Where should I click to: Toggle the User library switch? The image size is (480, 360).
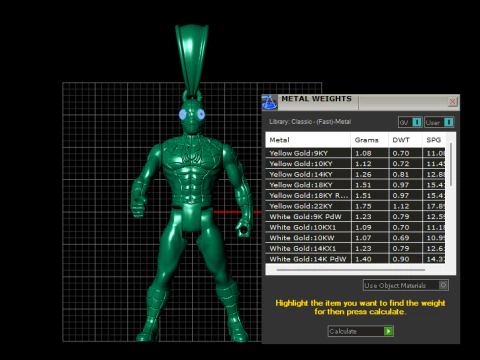coord(439,122)
